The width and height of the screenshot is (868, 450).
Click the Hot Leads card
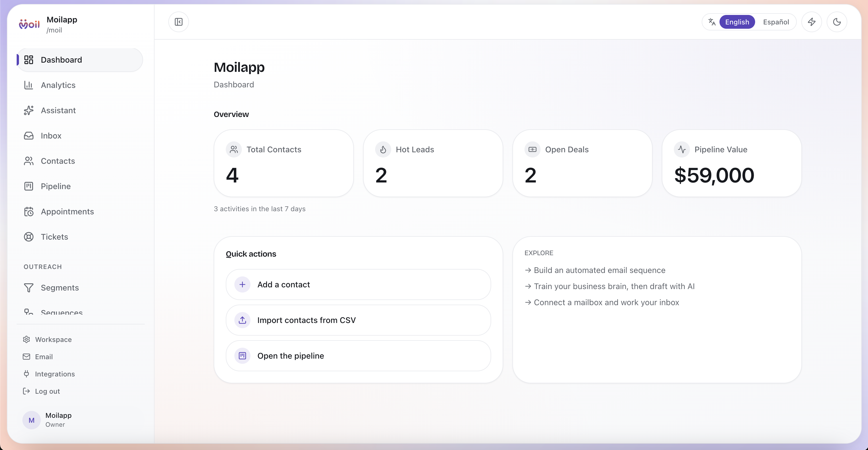pos(433,163)
